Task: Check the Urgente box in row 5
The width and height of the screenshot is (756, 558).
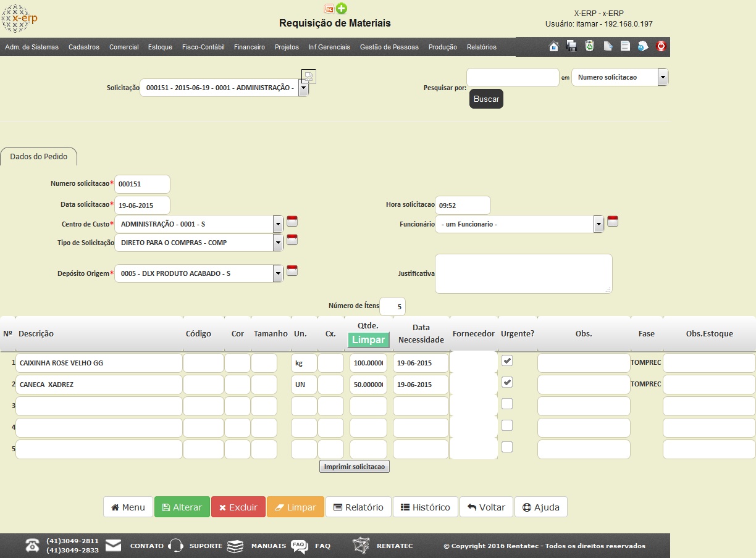Action: (x=507, y=447)
